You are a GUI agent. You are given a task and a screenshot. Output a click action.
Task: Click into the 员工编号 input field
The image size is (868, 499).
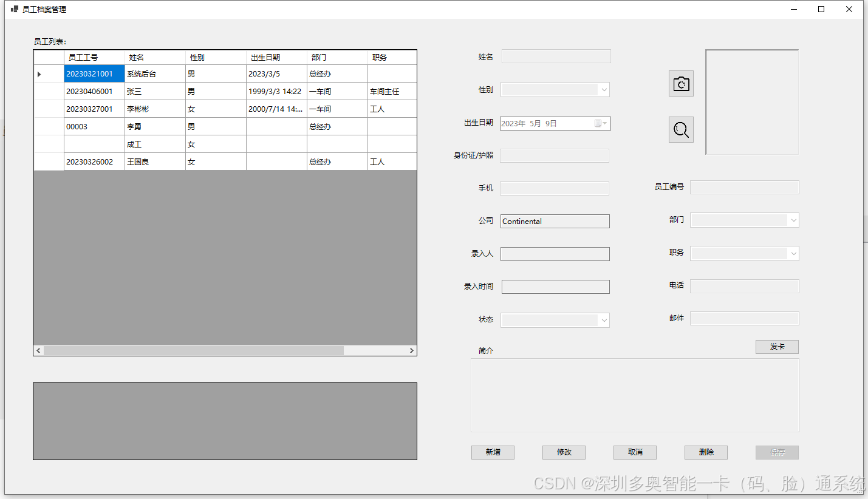(744, 187)
